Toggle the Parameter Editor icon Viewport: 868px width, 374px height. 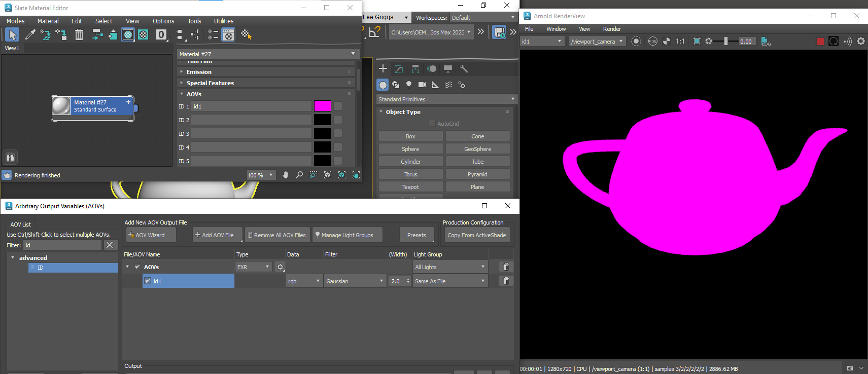(229, 34)
